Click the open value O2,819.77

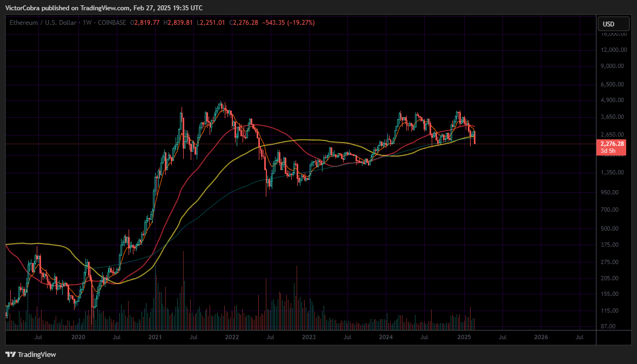click(x=145, y=23)
